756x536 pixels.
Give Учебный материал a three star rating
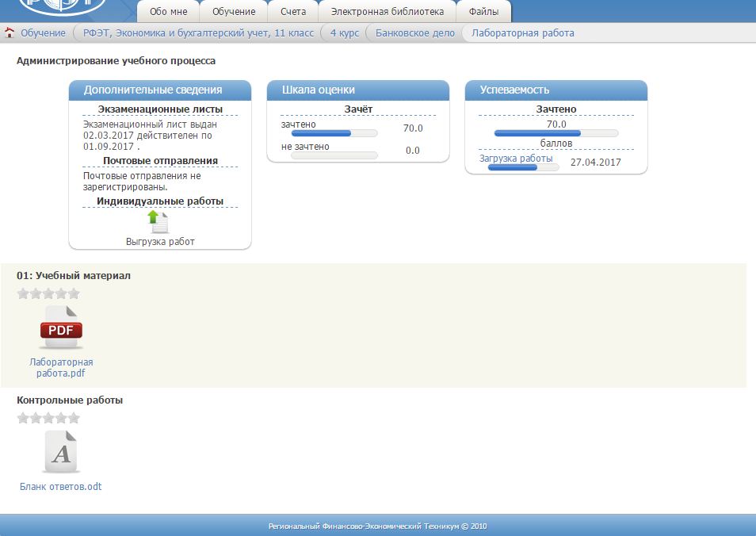[48, 293]
